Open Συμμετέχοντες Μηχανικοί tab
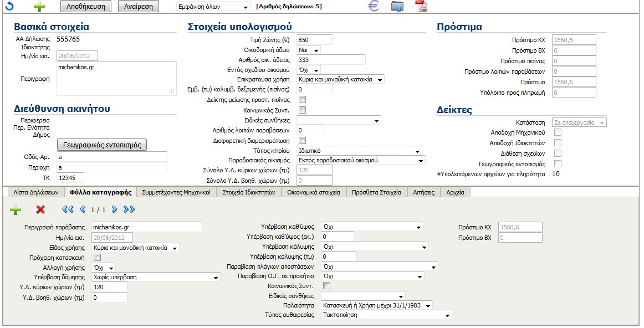This screenshot has height=328, width=644. [x=176, y=192]
